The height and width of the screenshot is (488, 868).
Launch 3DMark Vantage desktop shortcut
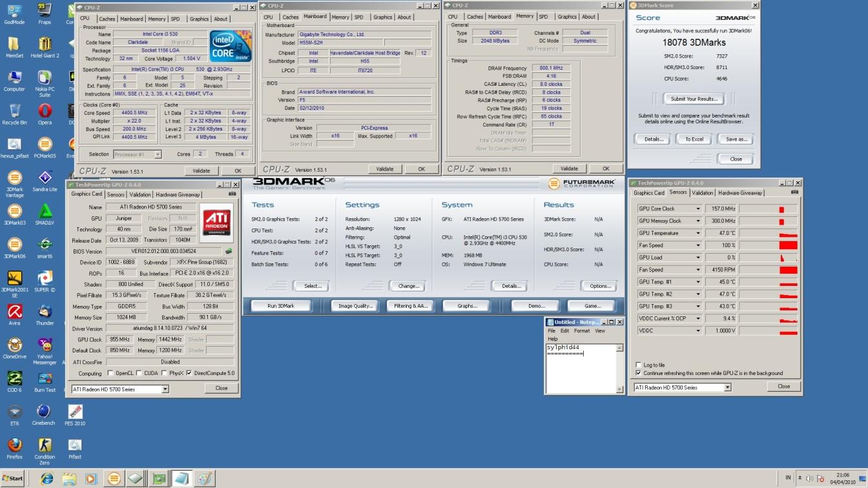[14, 185]
